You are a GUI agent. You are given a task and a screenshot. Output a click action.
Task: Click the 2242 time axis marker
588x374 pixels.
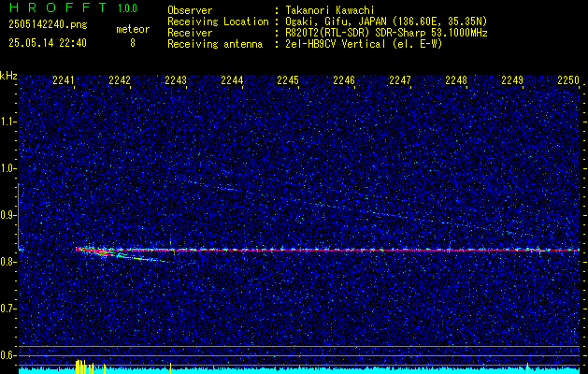point(120,80)
